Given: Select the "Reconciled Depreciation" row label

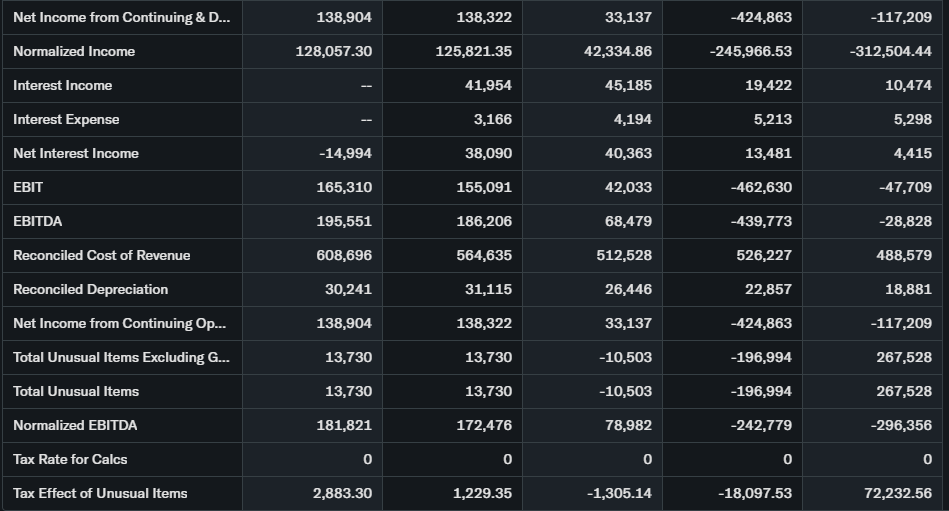Looking at the screenshot, I should click(x=90, y=289).
